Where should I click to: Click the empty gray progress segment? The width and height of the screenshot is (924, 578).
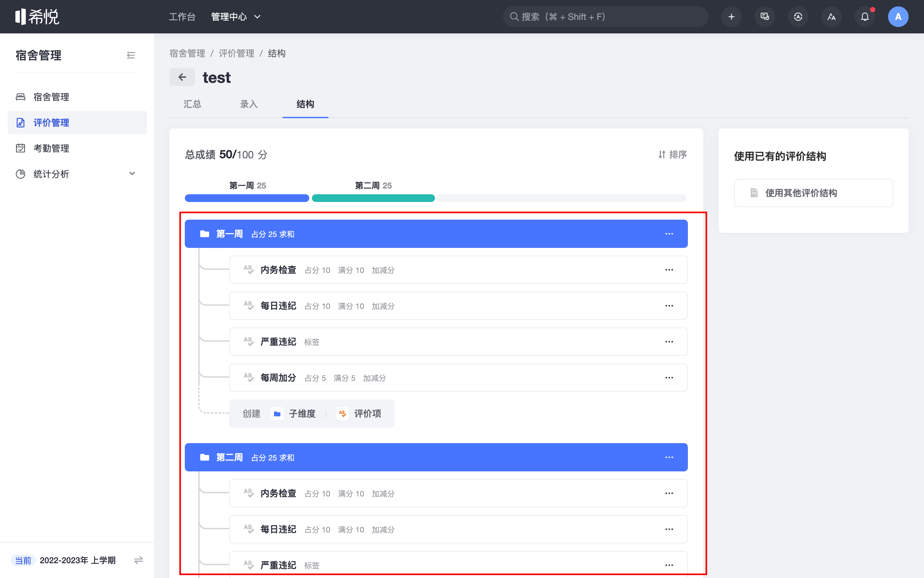click(x=562, y=198)
